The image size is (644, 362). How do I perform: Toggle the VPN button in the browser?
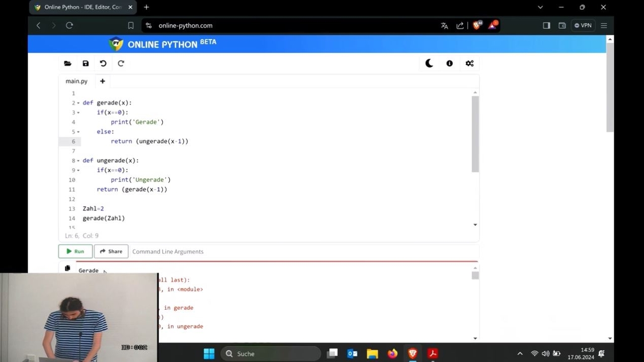tap(583, 26)
